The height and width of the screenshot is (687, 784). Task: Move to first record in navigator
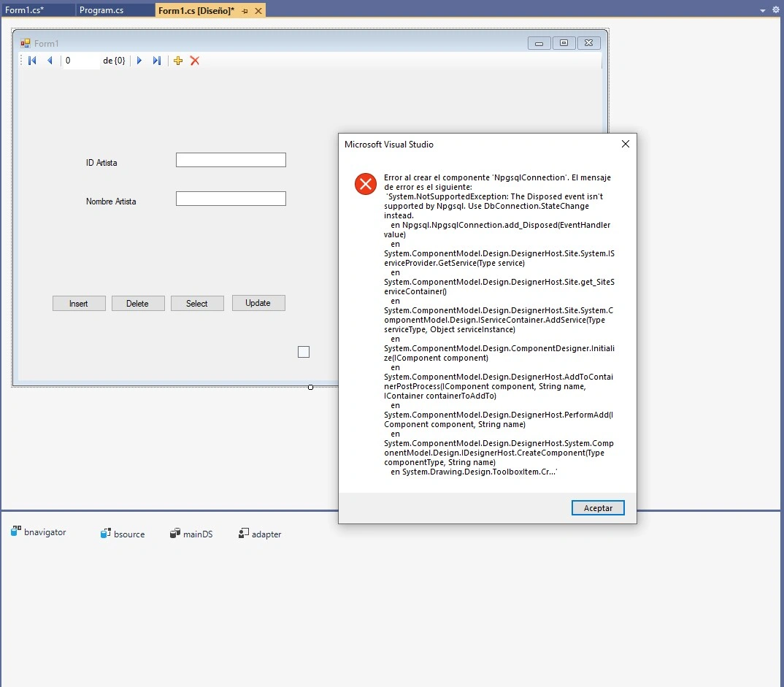pyautogui.click(x=33, y=61)
